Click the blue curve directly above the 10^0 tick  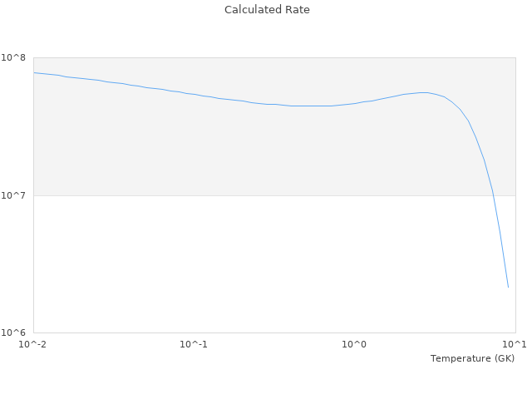355,103
